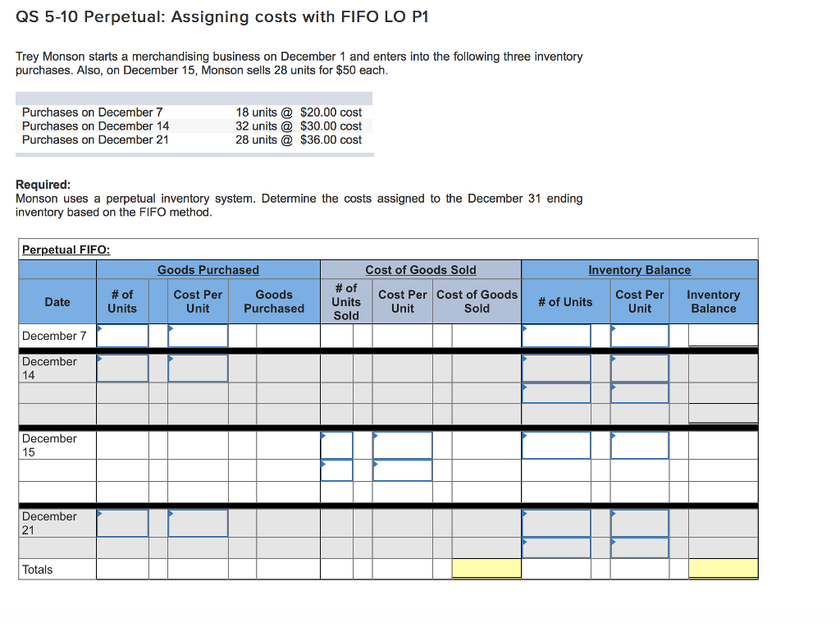Click the December 14 units purchased input box
The width and height of the screenshot is (840, 623).
coord(122,368)
